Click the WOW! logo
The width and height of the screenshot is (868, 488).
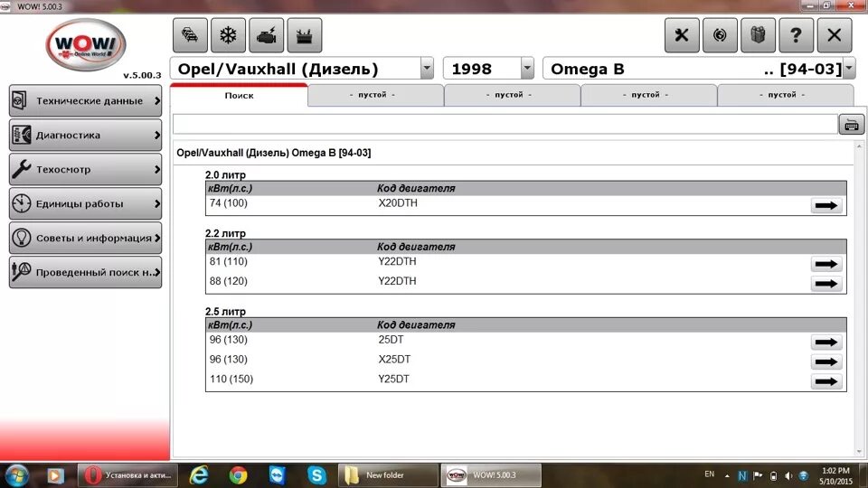pyautogui.click(x=86, y=44)
